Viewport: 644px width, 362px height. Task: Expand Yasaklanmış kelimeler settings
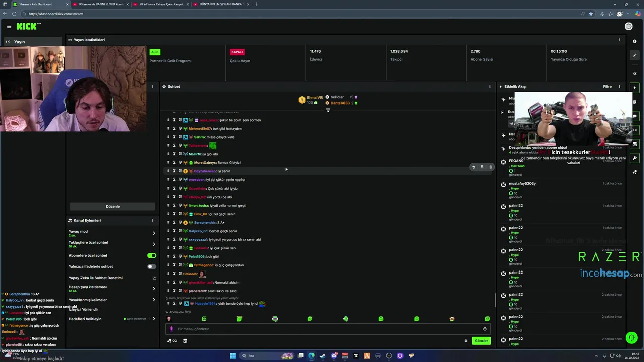pyautogui.click(x=154, y=300)
